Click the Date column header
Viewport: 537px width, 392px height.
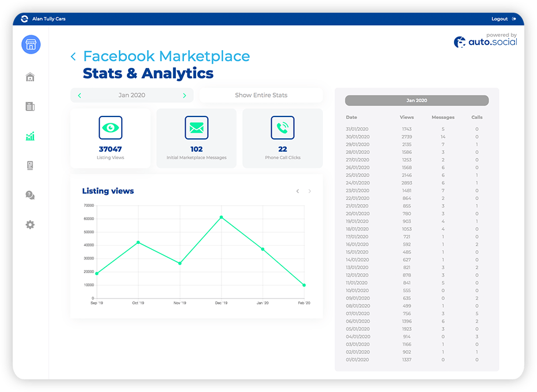tap(351, 117)
